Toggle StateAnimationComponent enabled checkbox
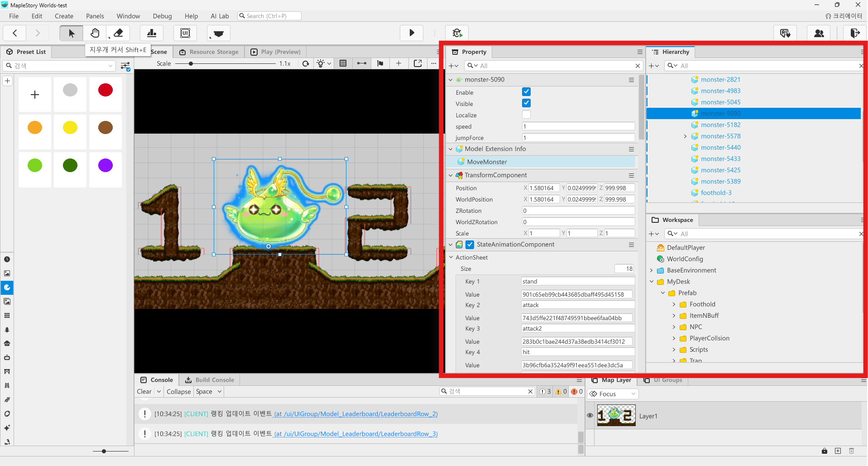868x466 pixels. 470,245
